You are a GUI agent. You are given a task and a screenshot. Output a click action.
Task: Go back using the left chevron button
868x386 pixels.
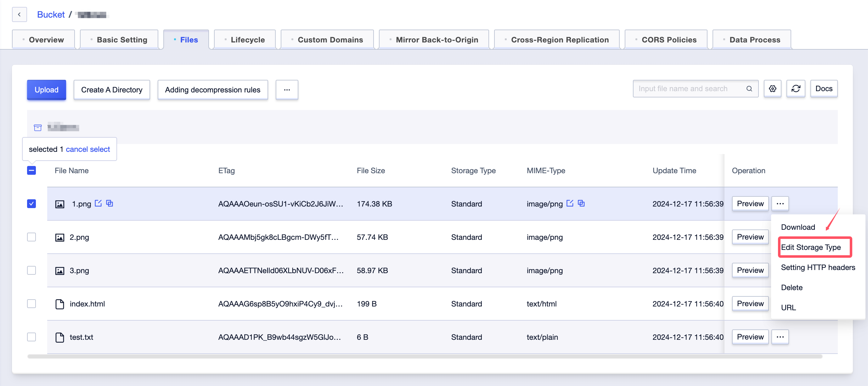point(19,14)
